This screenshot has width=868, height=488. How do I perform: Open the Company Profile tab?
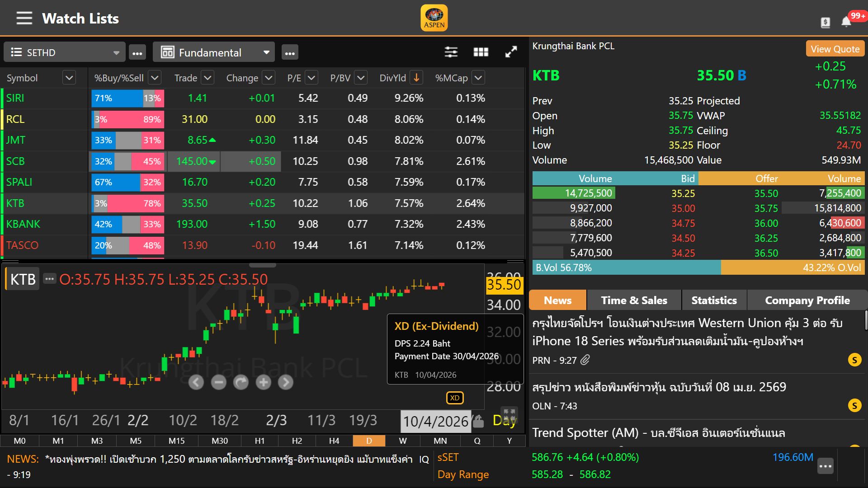tap(807, 300)
